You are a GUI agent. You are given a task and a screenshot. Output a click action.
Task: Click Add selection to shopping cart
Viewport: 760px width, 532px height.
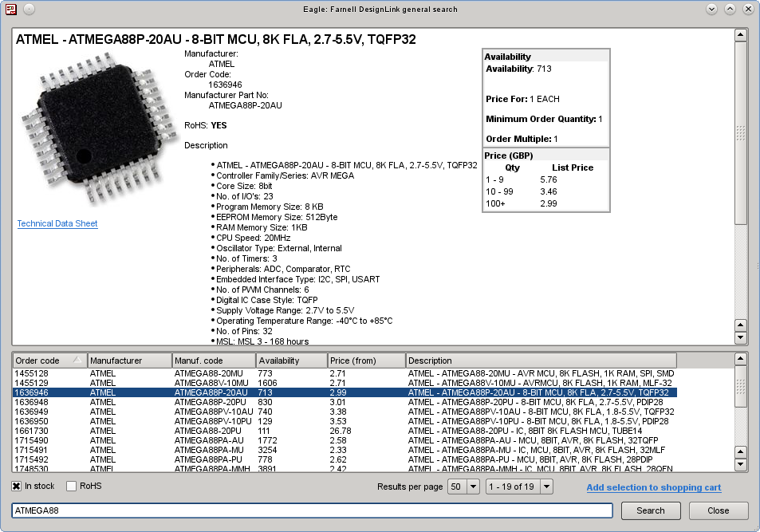coord(653,487)
